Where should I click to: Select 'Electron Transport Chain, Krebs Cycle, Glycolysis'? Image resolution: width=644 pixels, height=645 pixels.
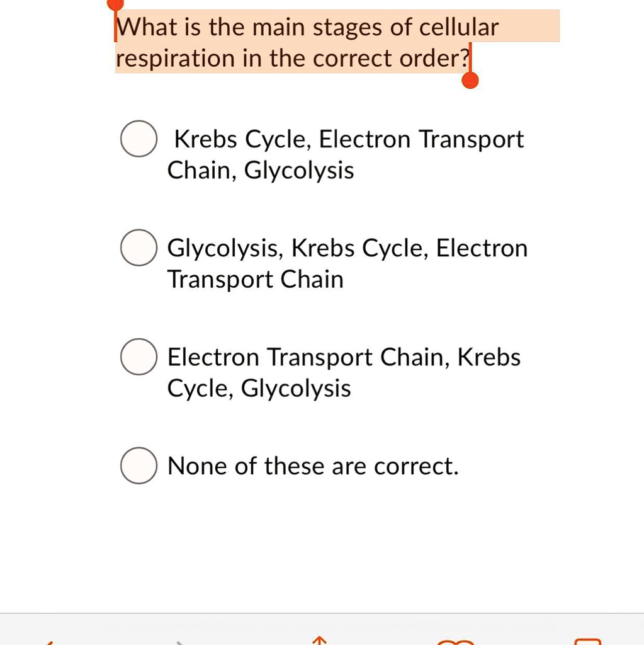point(138,357)
